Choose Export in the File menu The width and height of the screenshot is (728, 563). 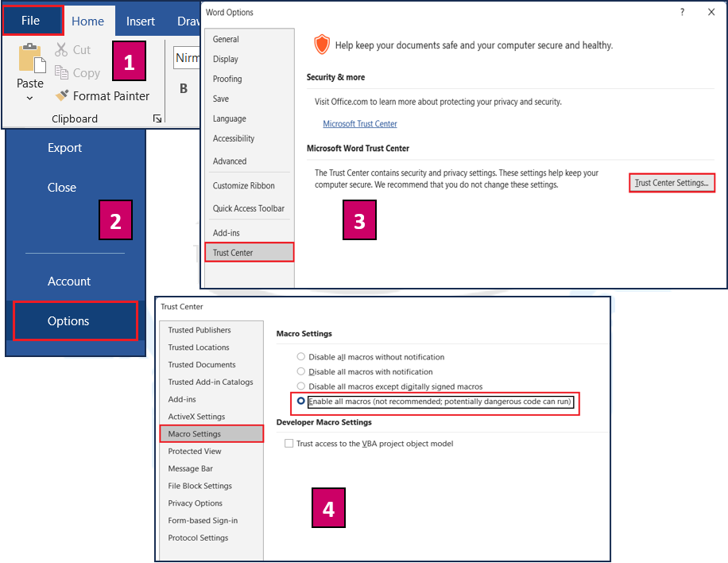64,148
